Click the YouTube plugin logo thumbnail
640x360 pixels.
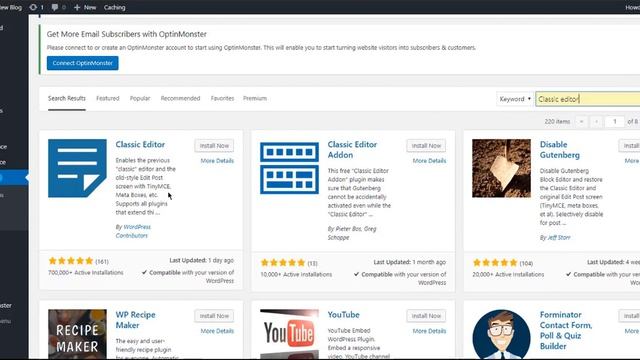[289, 334]
